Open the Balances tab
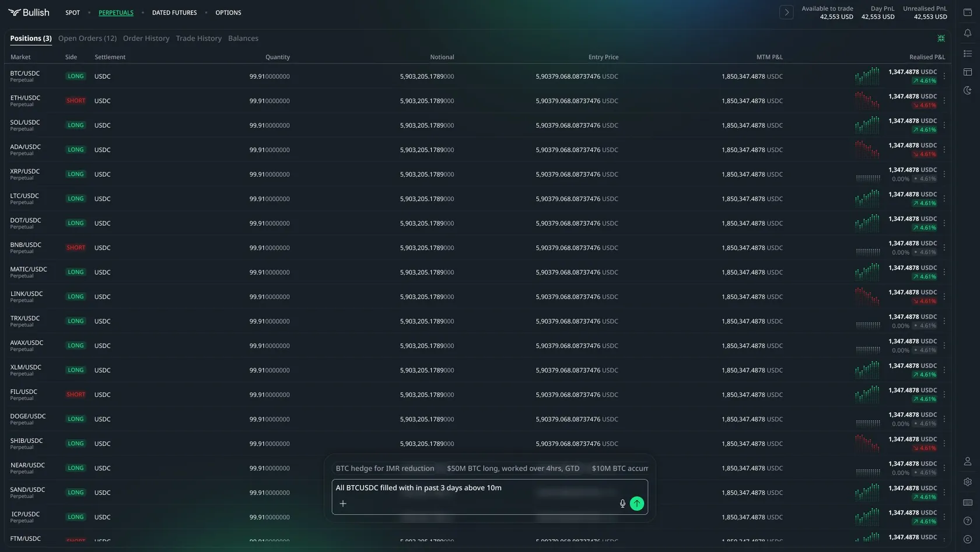The width and height of the screenshot is (980, 552). (x=243, y=38)
